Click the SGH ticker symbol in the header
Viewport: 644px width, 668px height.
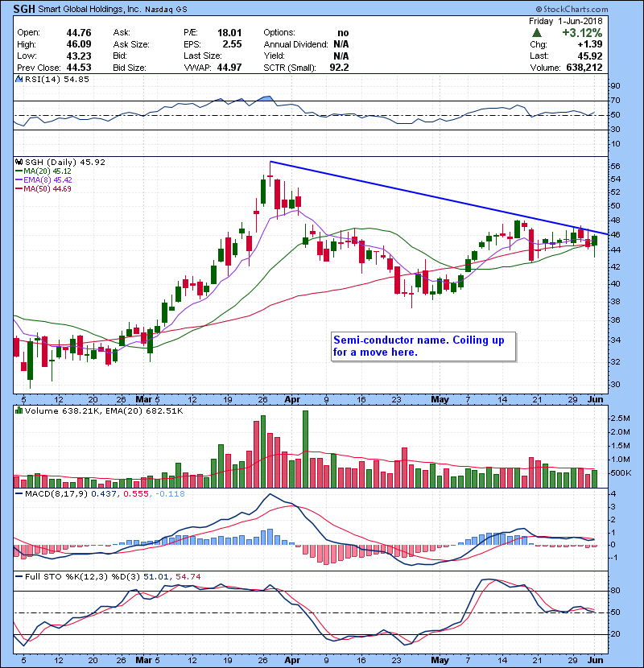click(x=24, y=9)
